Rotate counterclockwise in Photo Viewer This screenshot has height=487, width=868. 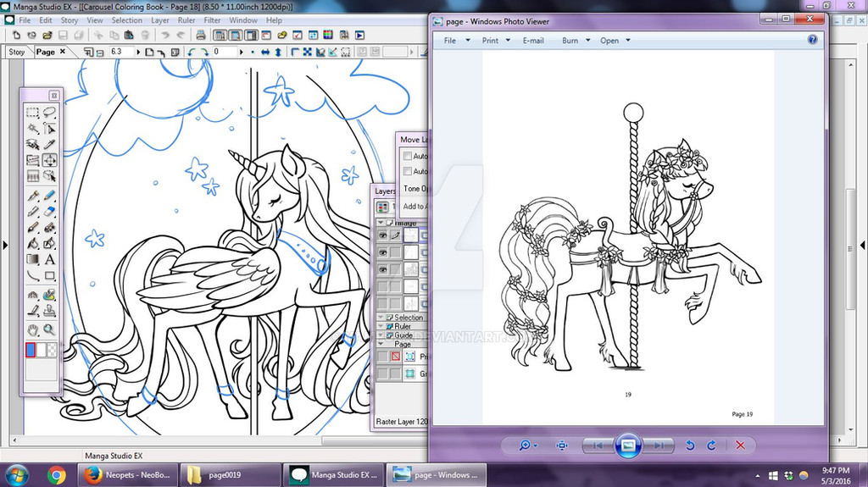pos(690,445)
